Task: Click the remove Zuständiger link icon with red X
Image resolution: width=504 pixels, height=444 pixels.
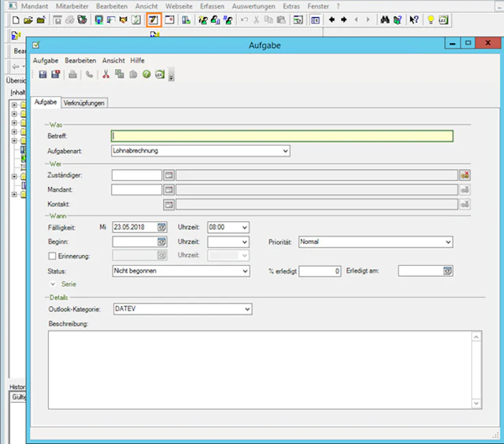Action: (465, 175)
